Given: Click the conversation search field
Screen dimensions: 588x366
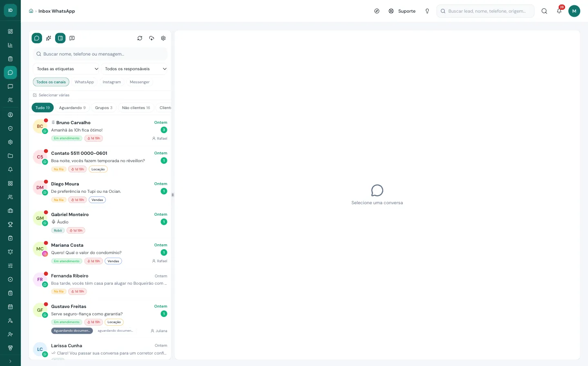Looking at the screenshot, I should pos(100,54).
